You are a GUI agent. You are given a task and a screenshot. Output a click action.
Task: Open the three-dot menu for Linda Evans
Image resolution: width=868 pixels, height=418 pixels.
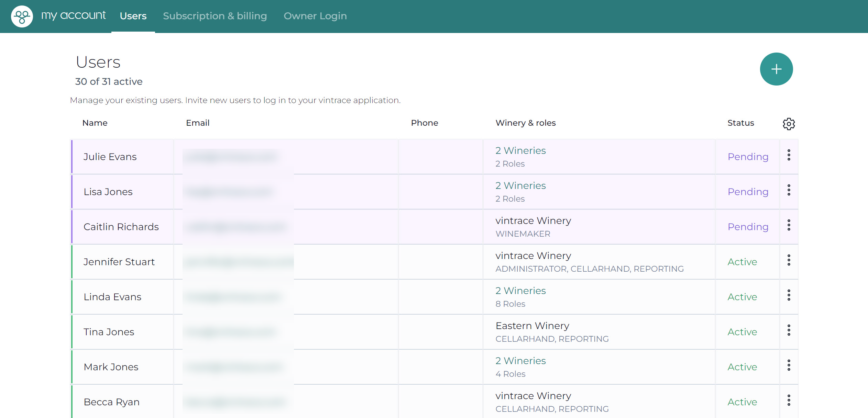[x=789, y=295]
